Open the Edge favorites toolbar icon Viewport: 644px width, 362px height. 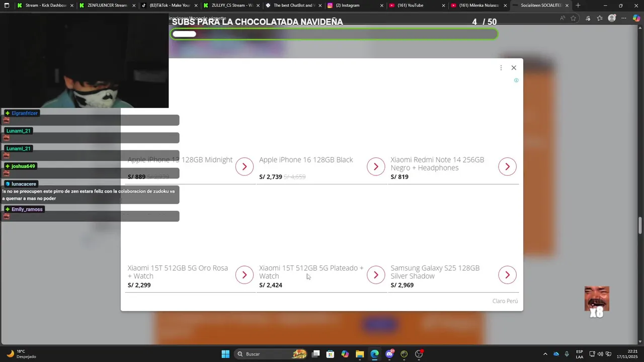click(600, 18)
